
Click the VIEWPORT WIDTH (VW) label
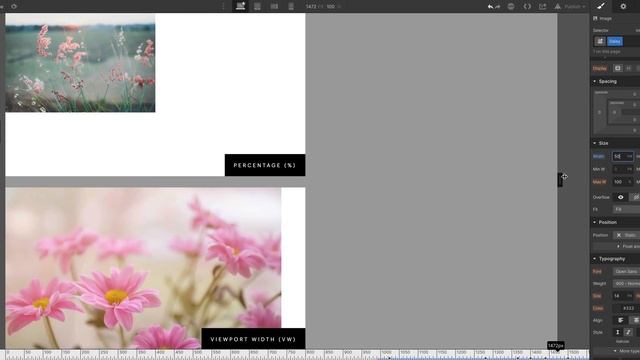(x=253, y=339)
